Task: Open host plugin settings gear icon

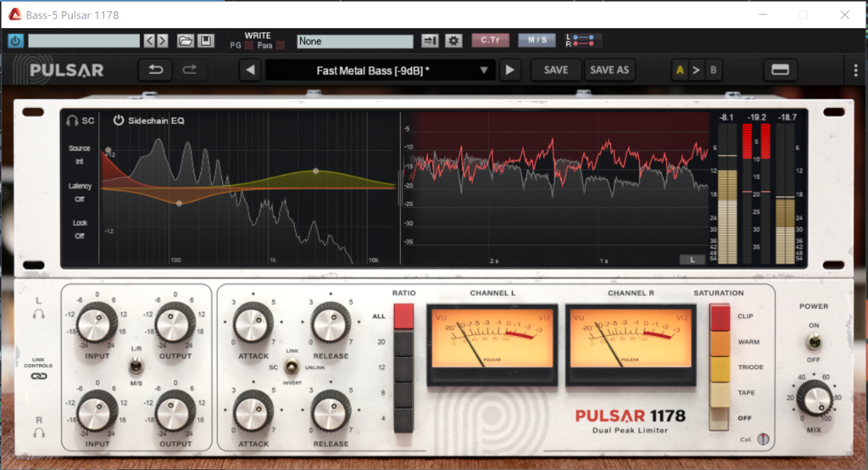Action: [x=453, y=41]
